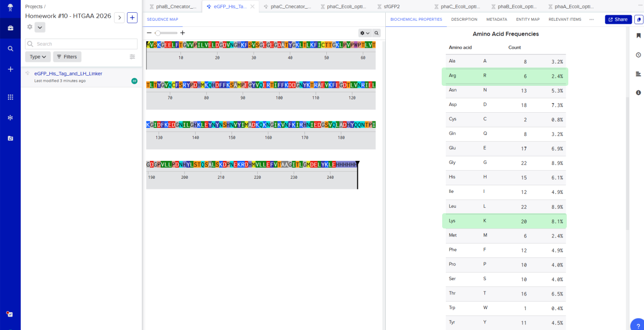644x330 pixels.
Task: Expand the dropdown chevron next to project gear
Action: (40, 27)
